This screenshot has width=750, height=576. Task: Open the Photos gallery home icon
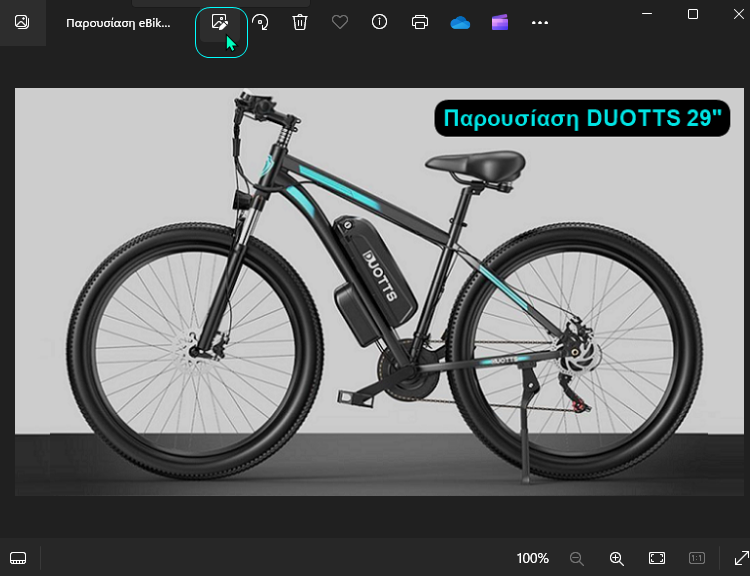coord(22,22)
